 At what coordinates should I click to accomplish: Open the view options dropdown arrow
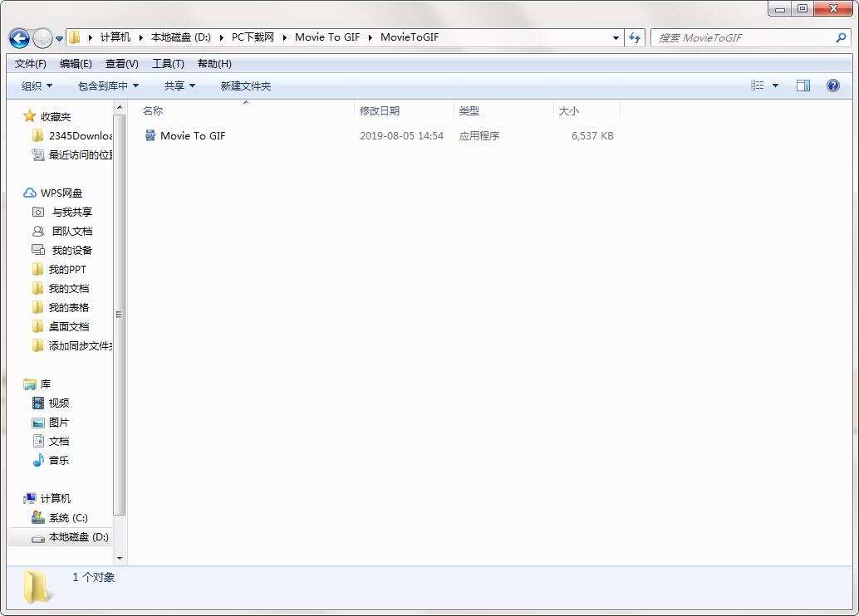(x=776, y=86)
